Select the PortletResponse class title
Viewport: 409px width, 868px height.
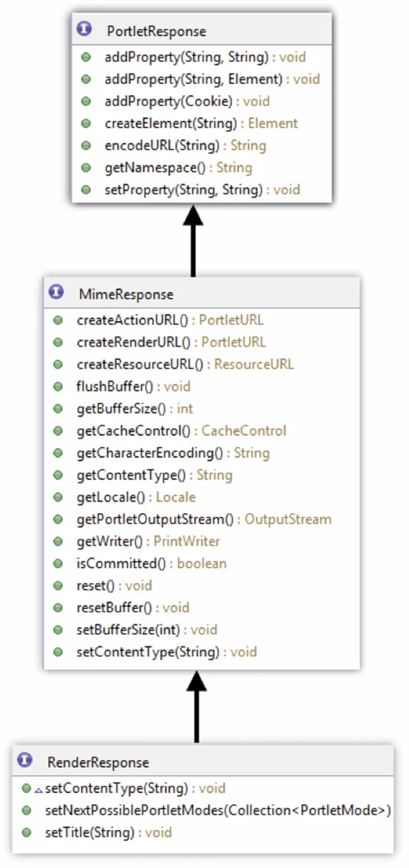(157, 32)
